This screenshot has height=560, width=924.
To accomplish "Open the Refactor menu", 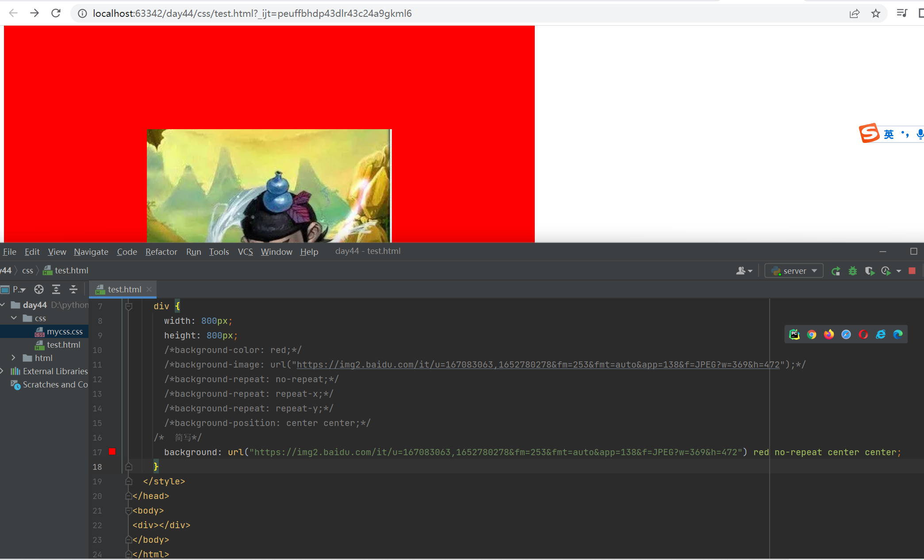I will 161,252.
